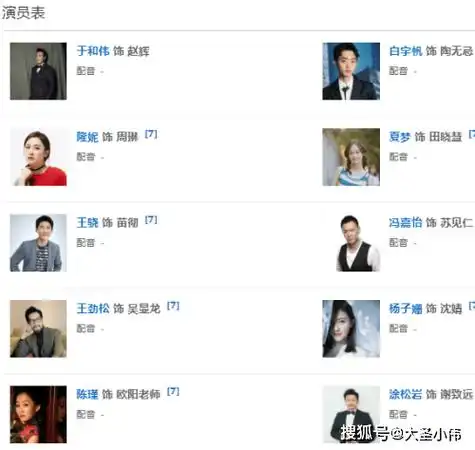This screenshot has height=450, width=475.
Task: Open the photo next to 白宇帆
Action: pos(351,71)
